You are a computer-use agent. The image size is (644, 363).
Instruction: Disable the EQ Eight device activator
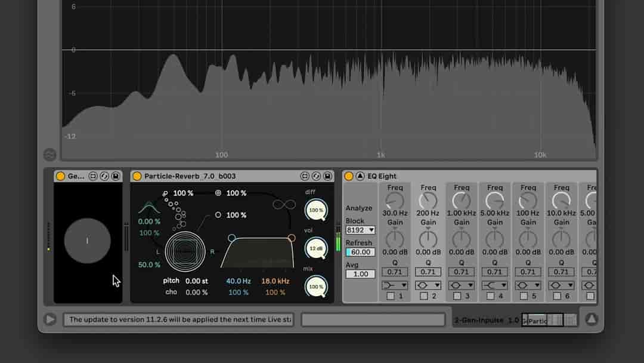349,176
